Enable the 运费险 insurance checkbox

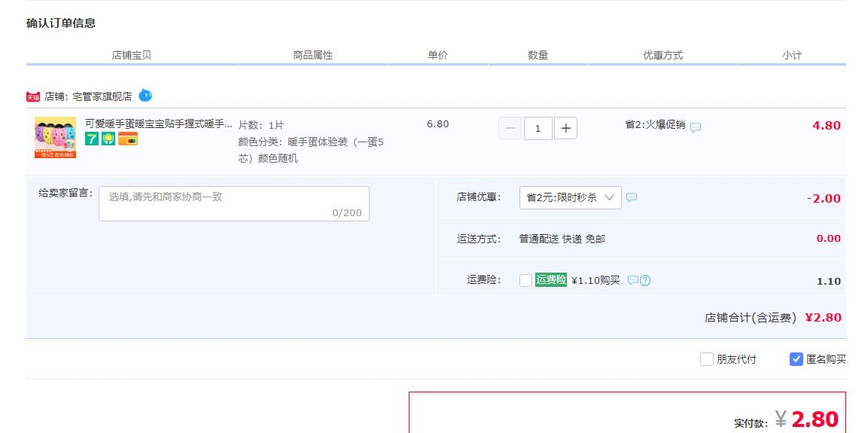(x=526, y=280)
